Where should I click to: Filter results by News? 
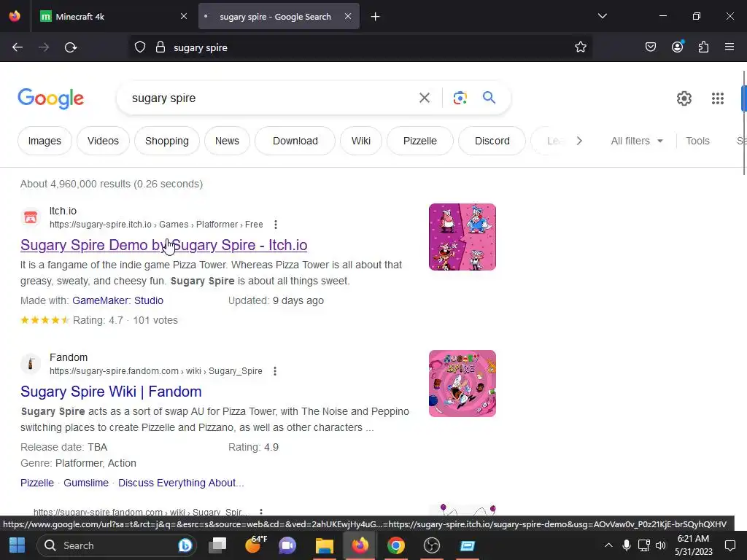click(x=227, y=141)
